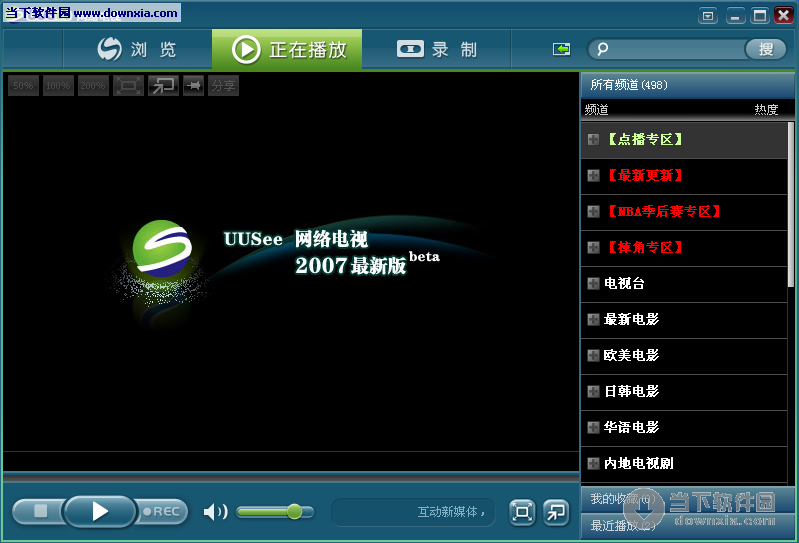The width and height of the screenshot is (799, 543).
Task: Set video size to 200%
Action: pos(93,86)
